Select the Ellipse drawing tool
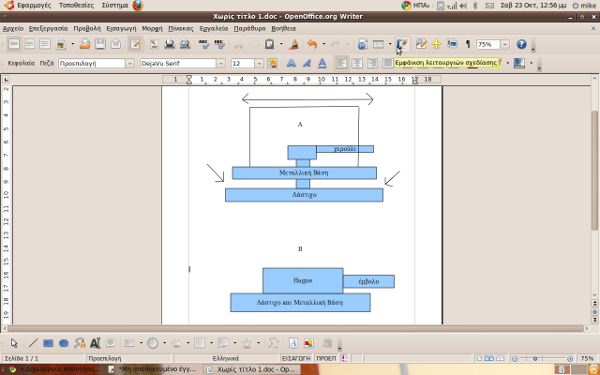Screen dimensions: 600x375 [x=64, y=343]
